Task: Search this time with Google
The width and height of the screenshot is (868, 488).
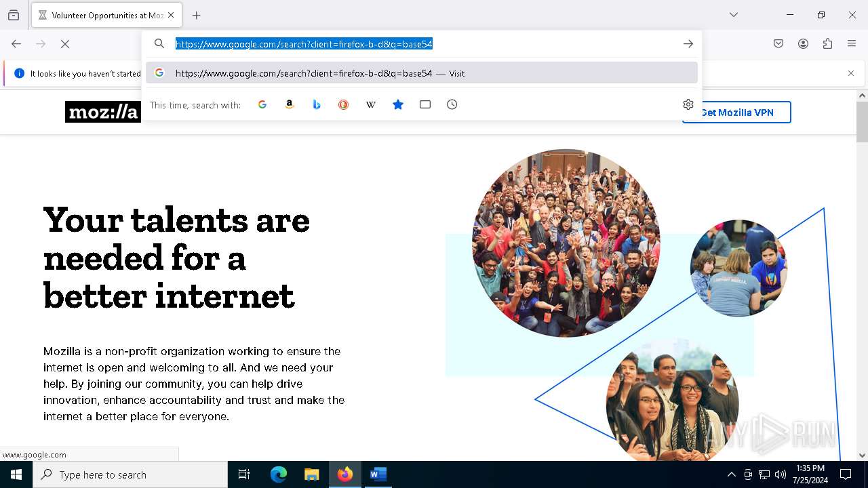Action: 262,104
